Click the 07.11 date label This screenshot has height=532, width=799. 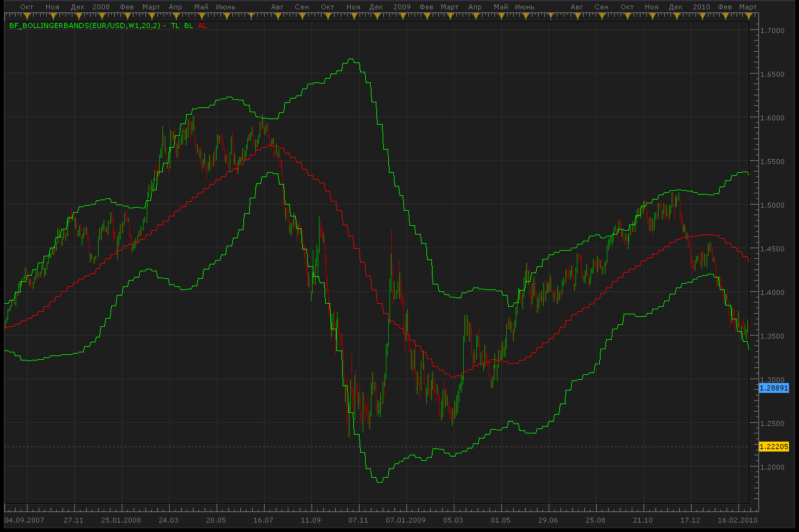[358, 520]
